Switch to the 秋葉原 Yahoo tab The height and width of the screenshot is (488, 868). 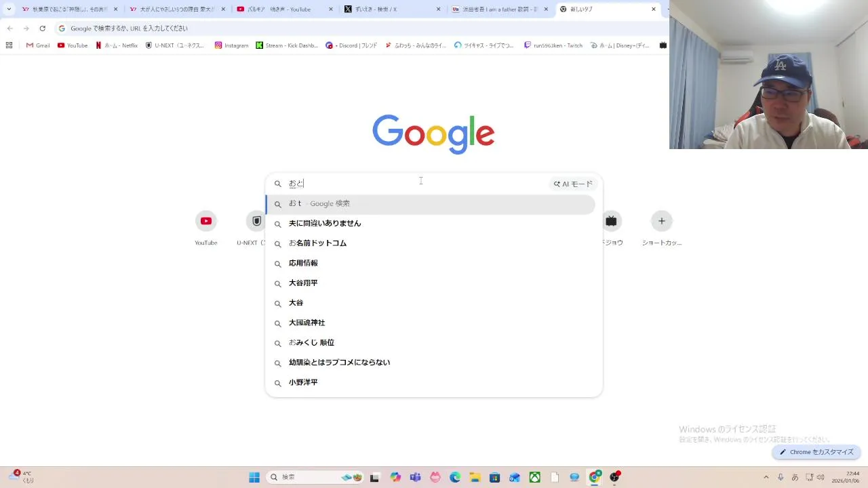click(70, 9)
